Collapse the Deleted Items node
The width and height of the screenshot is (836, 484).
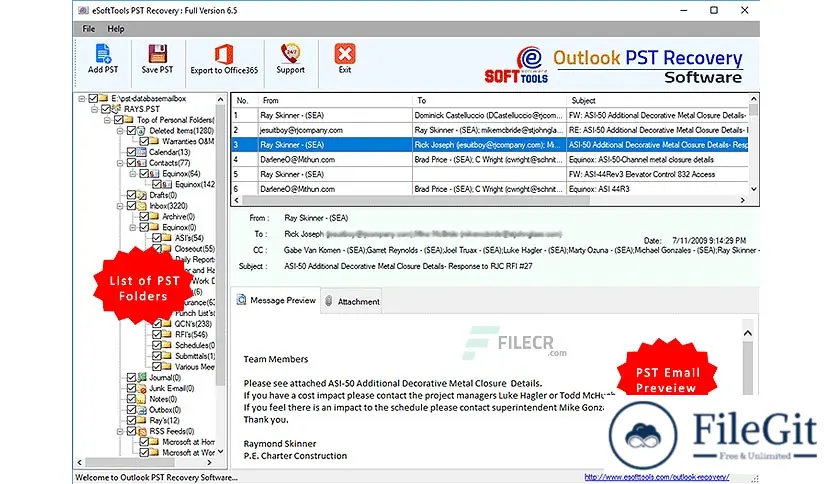tap(120, 131)
